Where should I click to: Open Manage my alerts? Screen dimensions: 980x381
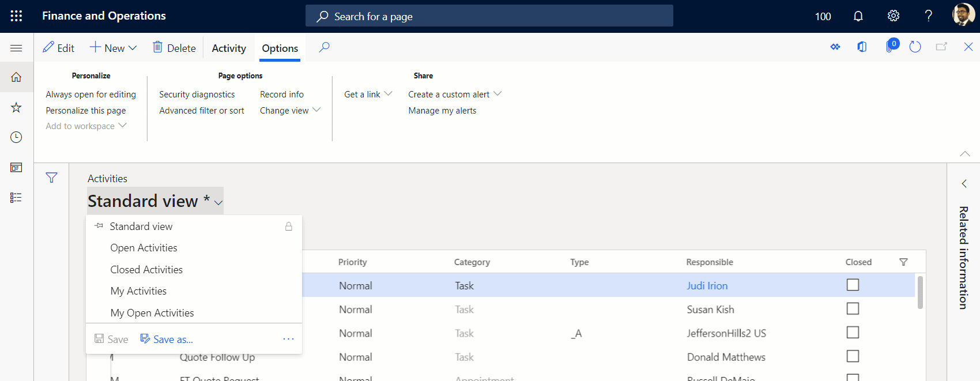[443, 111]
